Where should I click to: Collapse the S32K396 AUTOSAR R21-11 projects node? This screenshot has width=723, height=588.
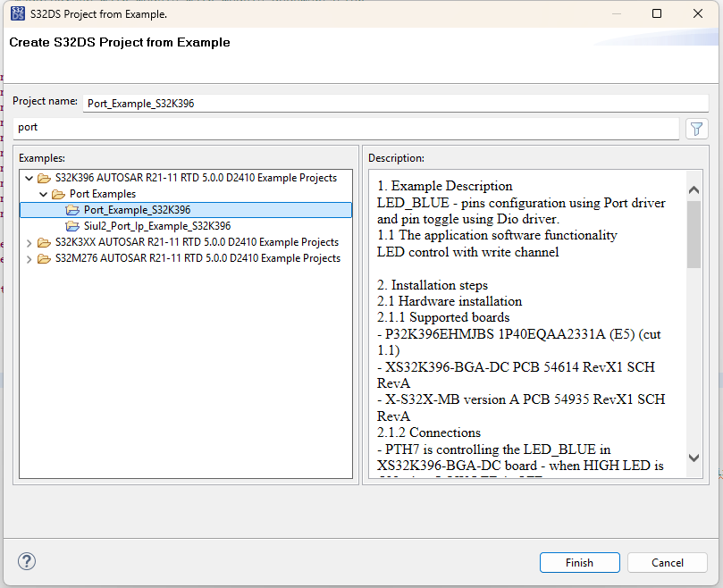[29, 178]
